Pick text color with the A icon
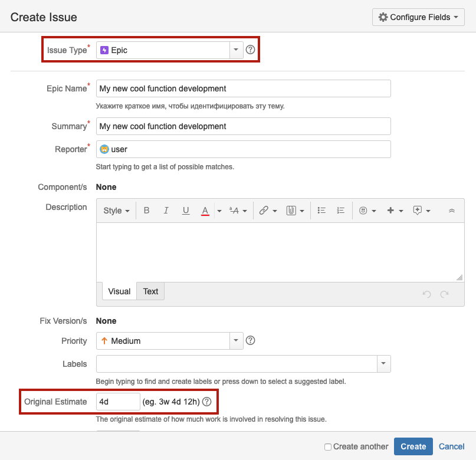The width and height of the screenshot is (476, 460). pyautogui.click(x=205, y=211)
